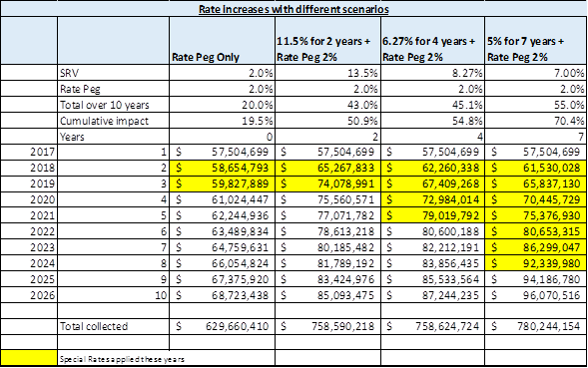The image size is (588, 368).
Task: Click the highlighted value 92,339,980
Action: [536, 263]
